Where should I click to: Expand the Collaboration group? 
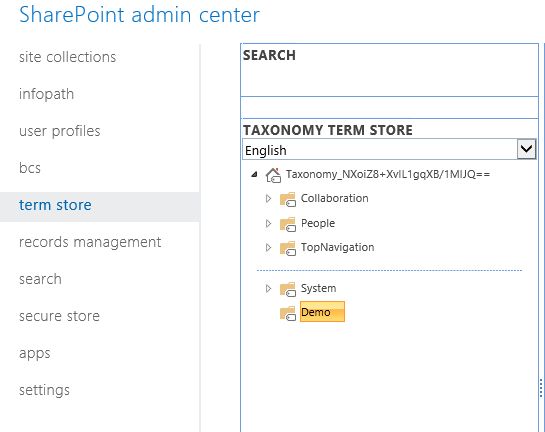pyautogui.click(x=268, y=198)
